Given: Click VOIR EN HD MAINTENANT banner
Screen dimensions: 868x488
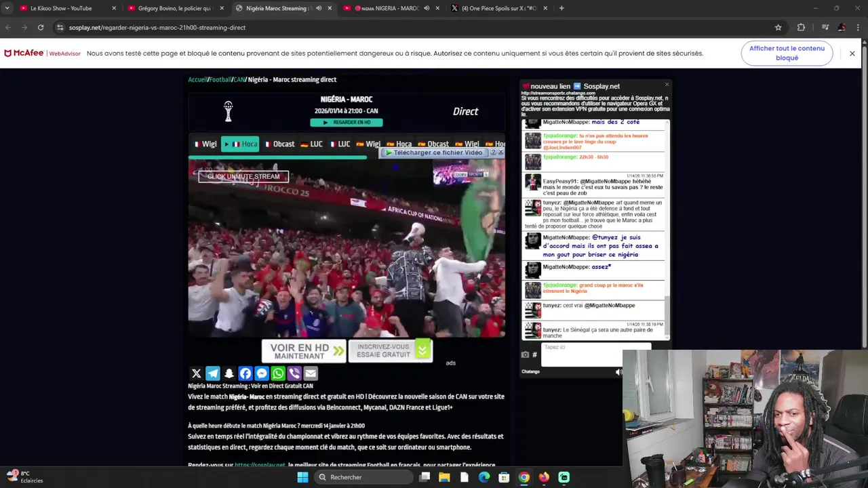Looking at the screenshot, I should tap(304, 351).
